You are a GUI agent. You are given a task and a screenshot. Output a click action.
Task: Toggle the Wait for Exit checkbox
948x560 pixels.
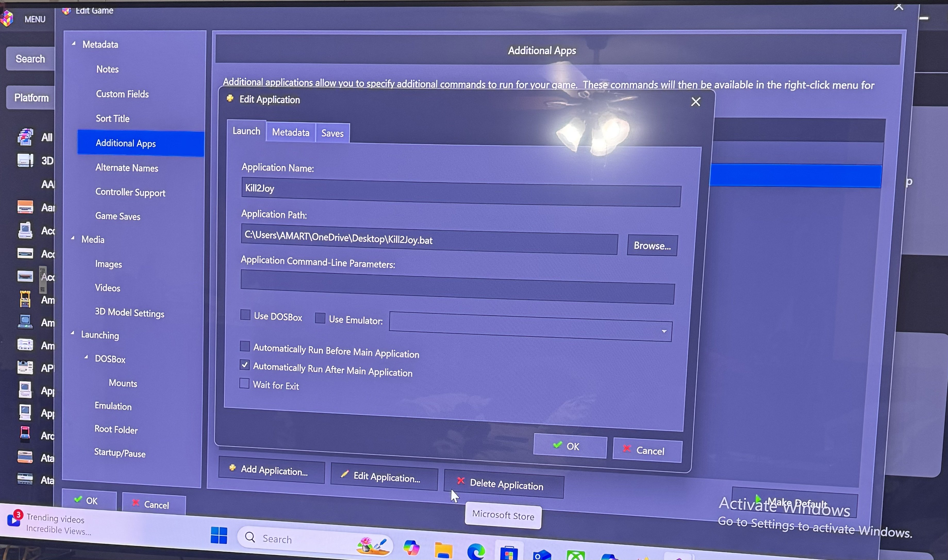point(244,383)
